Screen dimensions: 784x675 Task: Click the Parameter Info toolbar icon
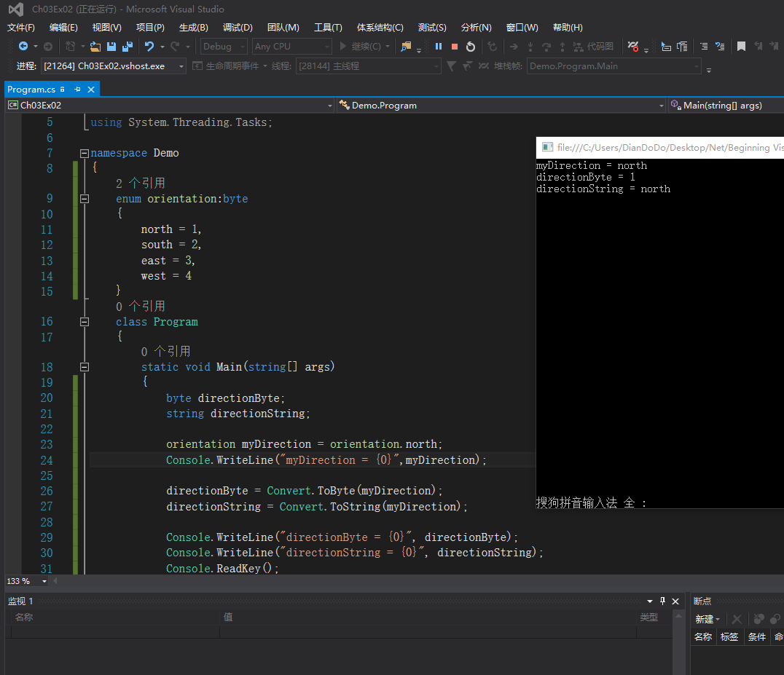tap(682, 47)
